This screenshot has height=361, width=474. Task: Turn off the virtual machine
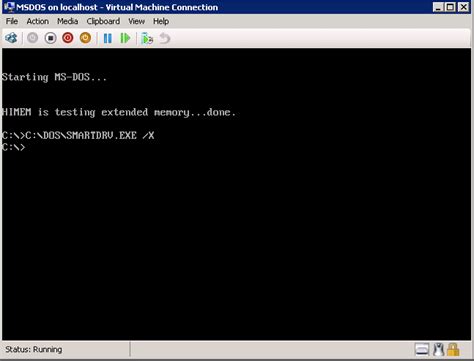[x=50, y=38]
